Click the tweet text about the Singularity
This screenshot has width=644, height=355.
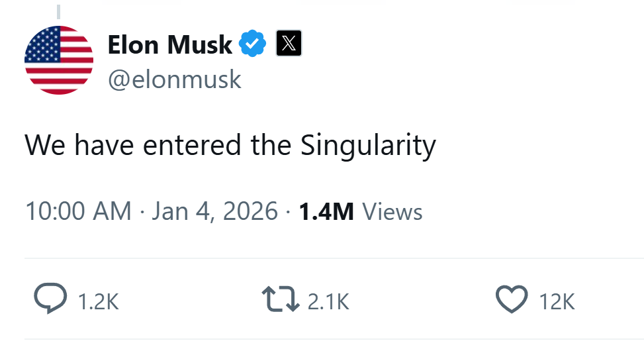click(x=230, y=146)
